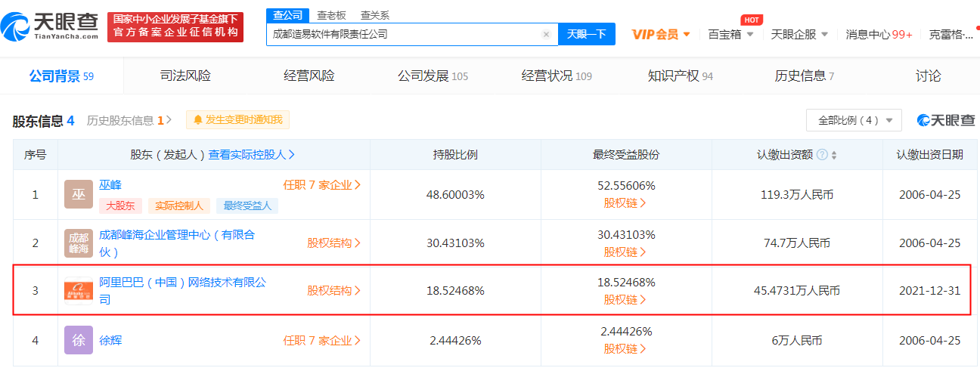980x371 pixels.
Task: Click the 最终受益股份 column header
Action: coord(626,154)
